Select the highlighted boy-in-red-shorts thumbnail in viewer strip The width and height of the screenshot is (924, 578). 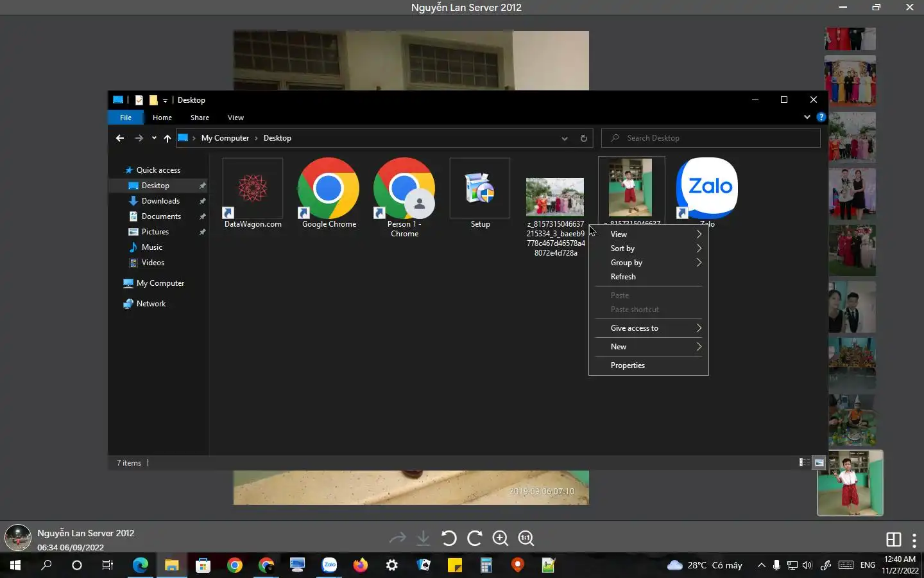pyautogui.click(x=850, y=483)
